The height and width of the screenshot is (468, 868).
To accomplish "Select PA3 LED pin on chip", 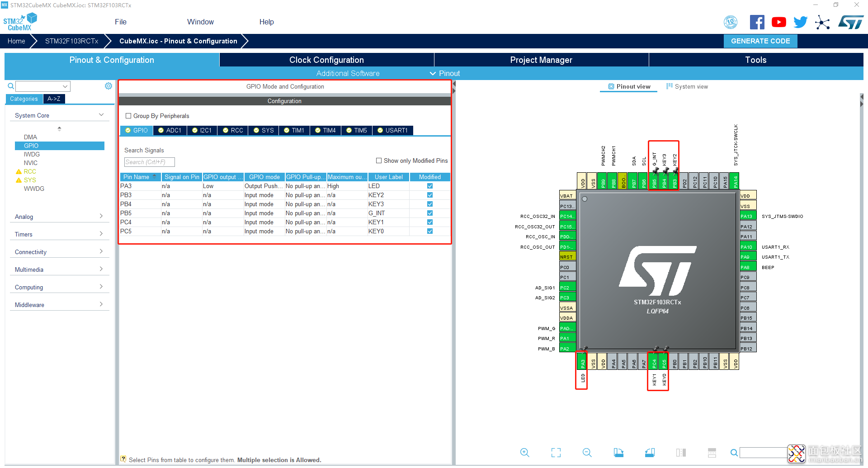I will [x=582, y=362].
